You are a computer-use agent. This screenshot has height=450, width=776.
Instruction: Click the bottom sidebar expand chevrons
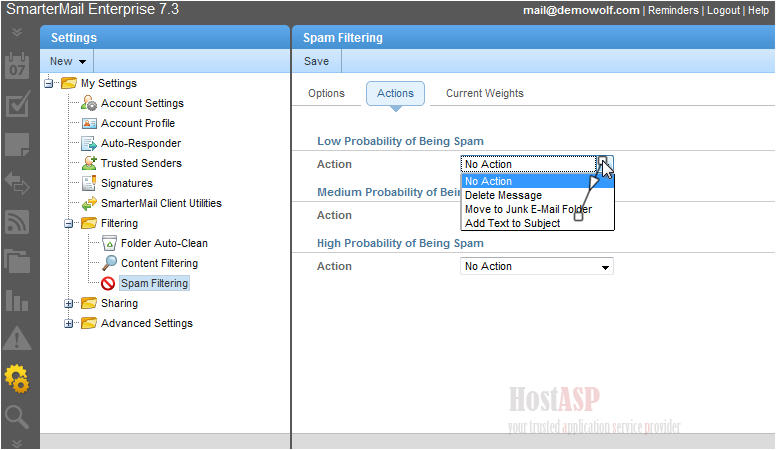tap(17, 443)
